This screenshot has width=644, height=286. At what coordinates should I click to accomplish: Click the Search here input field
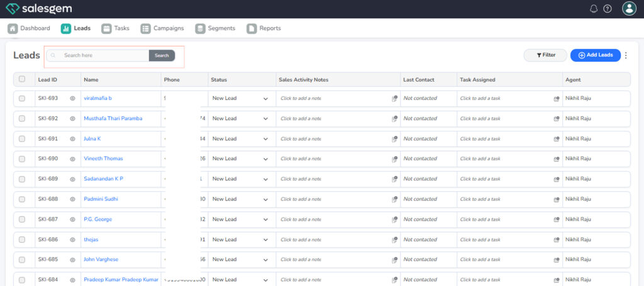click(104, 55)
